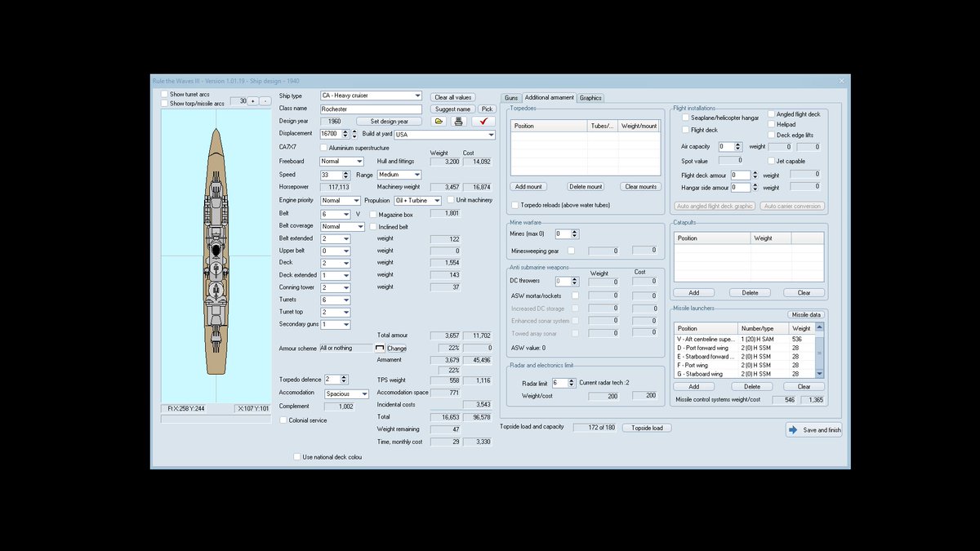
Task: Select the F - Port wing launcher row
Action: pyautogui.click(x=744, y=365)
